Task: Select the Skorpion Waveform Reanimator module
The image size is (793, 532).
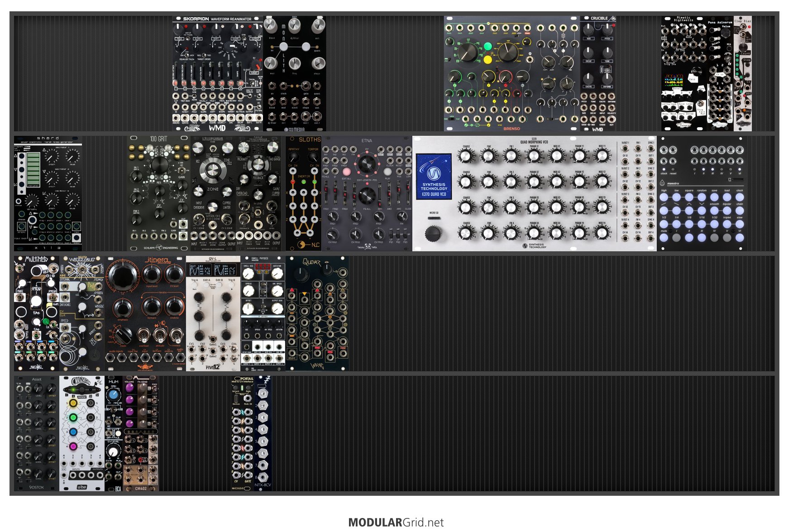Action: pos(218,74)
